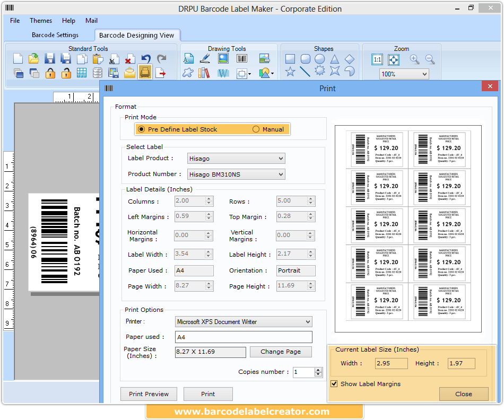The height and width of the screenshot is (420, 504).
Task: Select the Text drawing tool
Action: point(189,59)
